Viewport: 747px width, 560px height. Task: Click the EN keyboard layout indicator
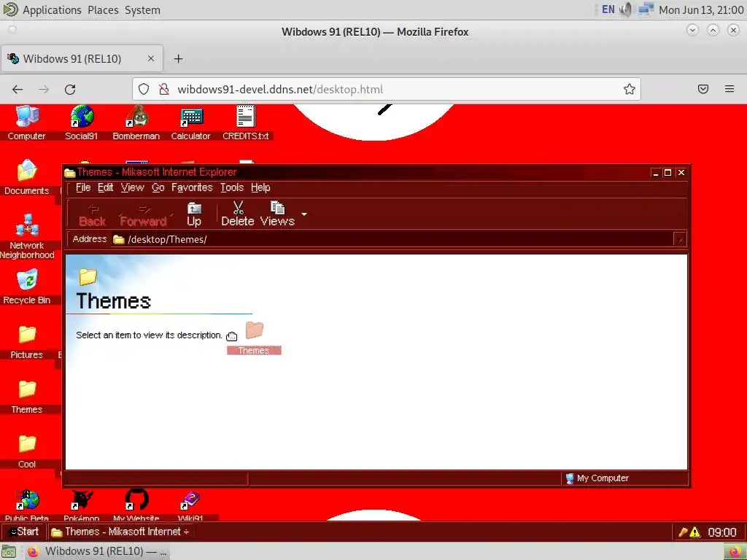(608, 9)
